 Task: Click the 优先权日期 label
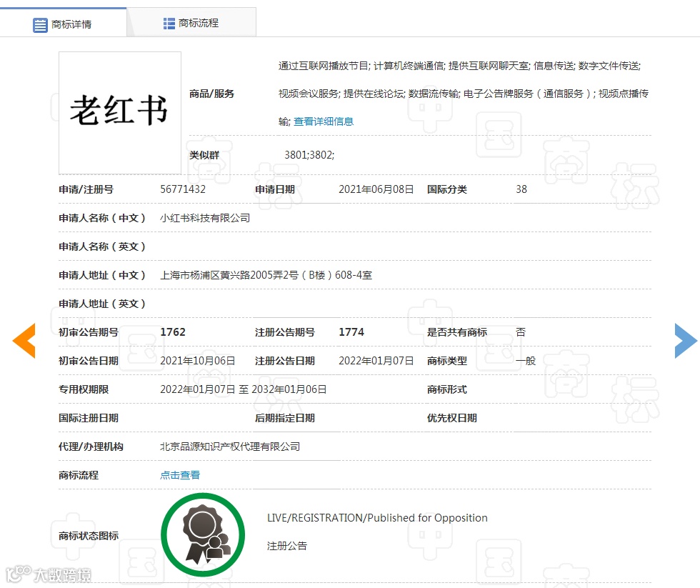[x=451, y=418]
